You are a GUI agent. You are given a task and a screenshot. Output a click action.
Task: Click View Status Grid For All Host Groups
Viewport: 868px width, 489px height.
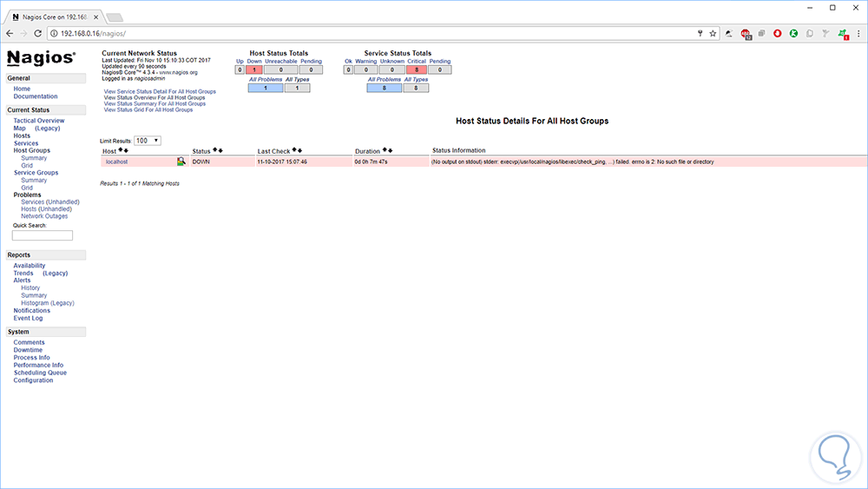click(148, 109)
